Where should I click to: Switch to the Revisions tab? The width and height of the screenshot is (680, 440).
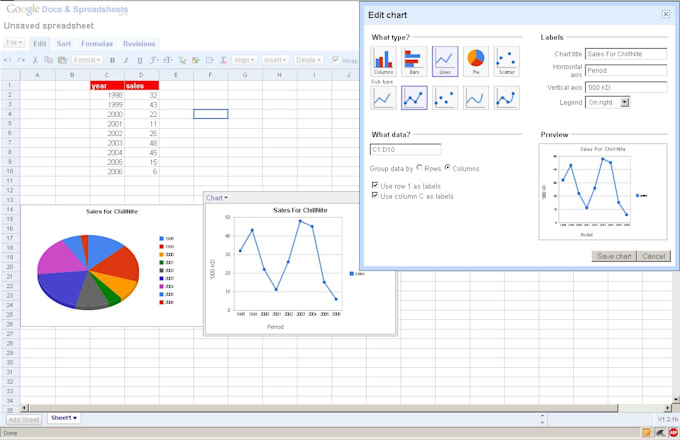point(139,44)
